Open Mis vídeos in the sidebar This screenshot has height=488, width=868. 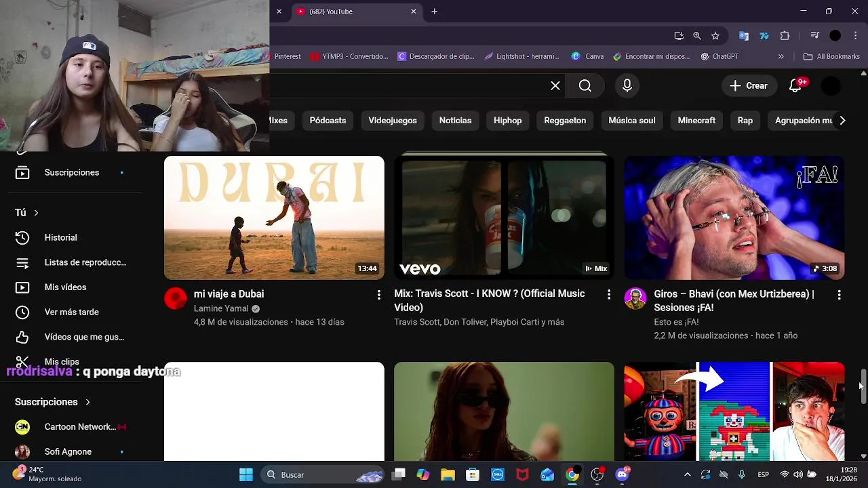70,287
